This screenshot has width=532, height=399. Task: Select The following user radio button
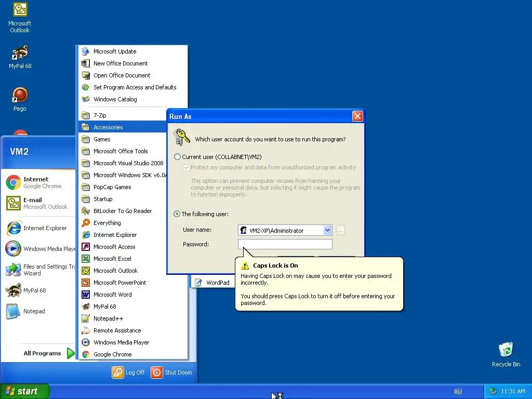click(x=177, y=214)
